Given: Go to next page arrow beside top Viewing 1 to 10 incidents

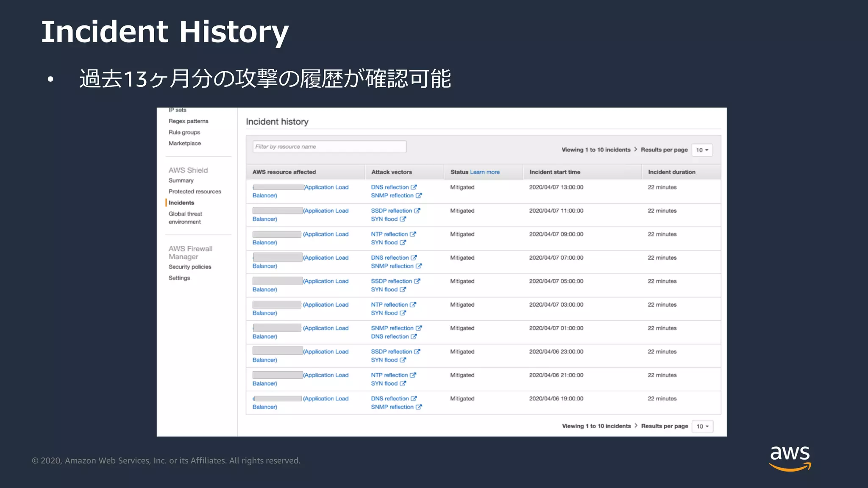Looking at the screenshot, I should click(x=636, y=149).
